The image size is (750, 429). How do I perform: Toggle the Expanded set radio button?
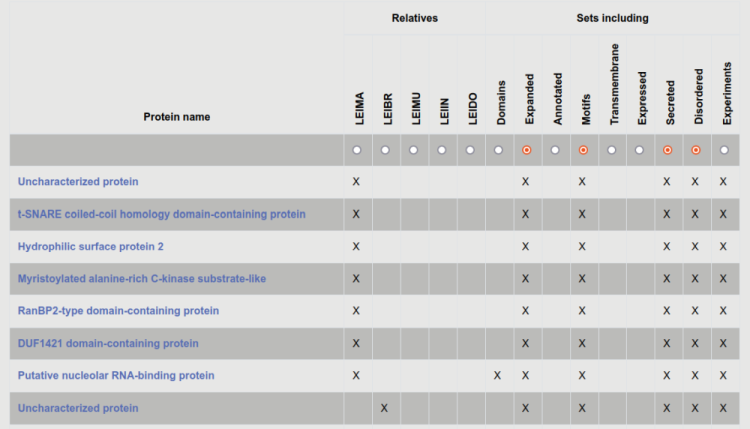[526, 150]
